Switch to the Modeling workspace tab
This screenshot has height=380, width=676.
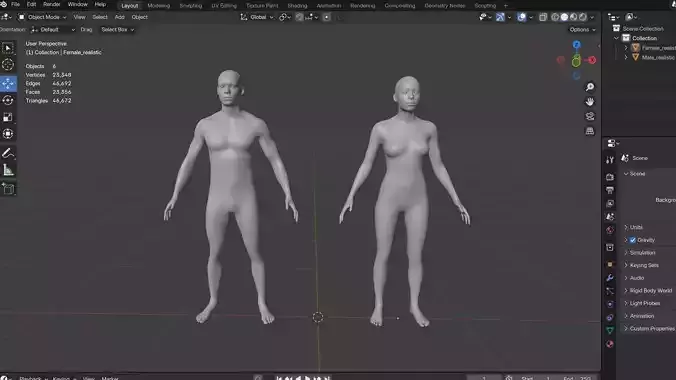[x=159, y=6]
